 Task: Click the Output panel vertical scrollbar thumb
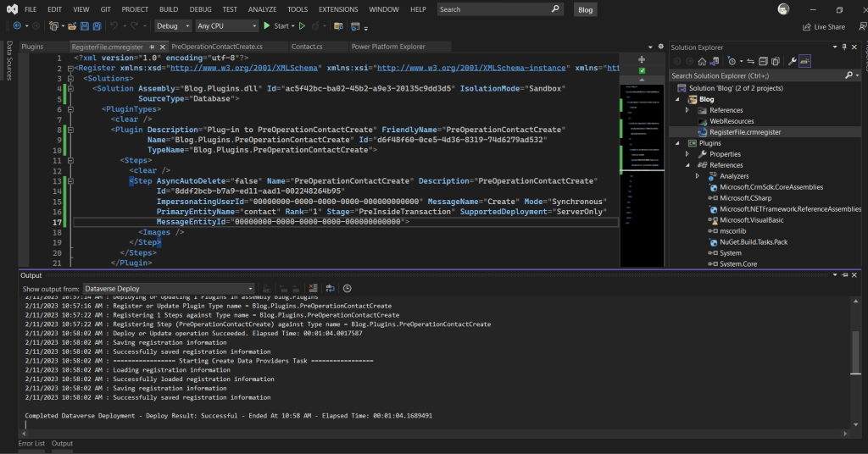tap(856, 354)
